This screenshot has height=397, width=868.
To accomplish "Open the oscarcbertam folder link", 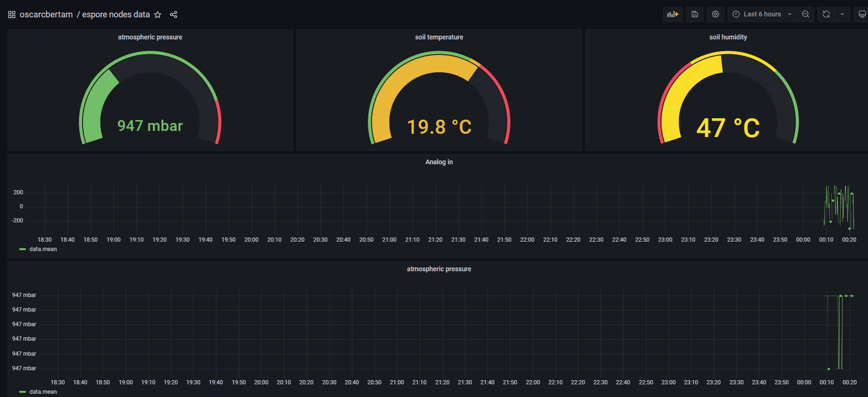I will click(46, 15).
